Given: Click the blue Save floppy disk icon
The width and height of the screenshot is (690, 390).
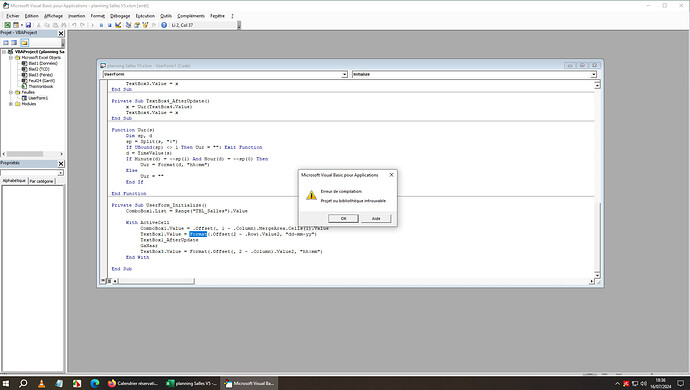Looking at the screenshot, I should coord(28,25).
